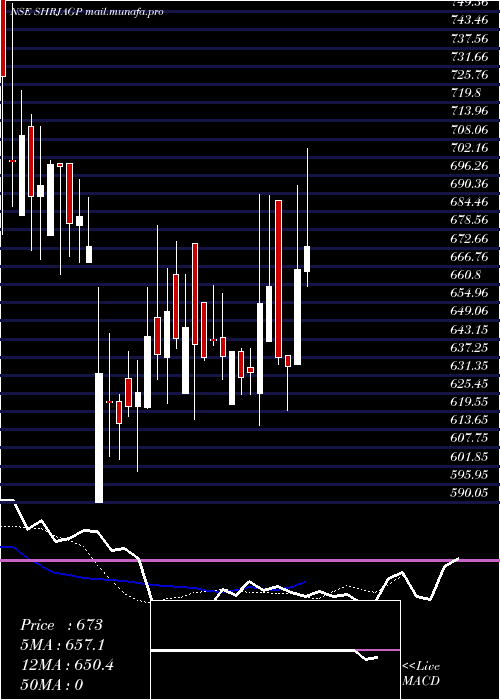Click the Price : 673 readout

[x=62, y=625]
